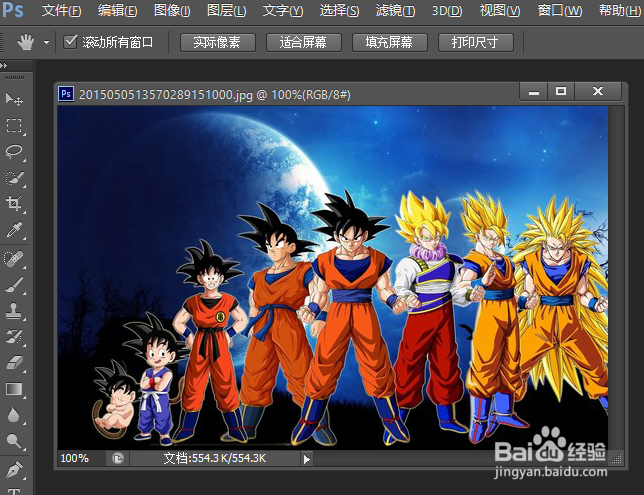Open the 图层(L) menu

point(227,10)
